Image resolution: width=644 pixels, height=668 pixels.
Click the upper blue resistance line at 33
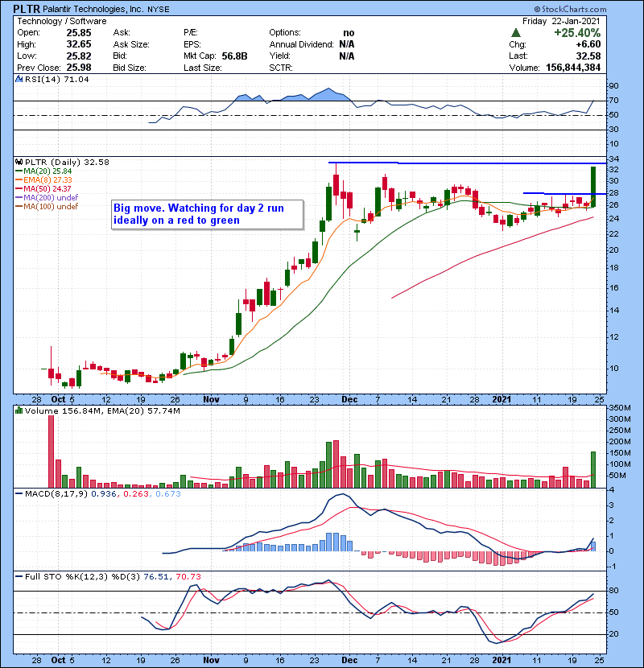tap(467, 163)
